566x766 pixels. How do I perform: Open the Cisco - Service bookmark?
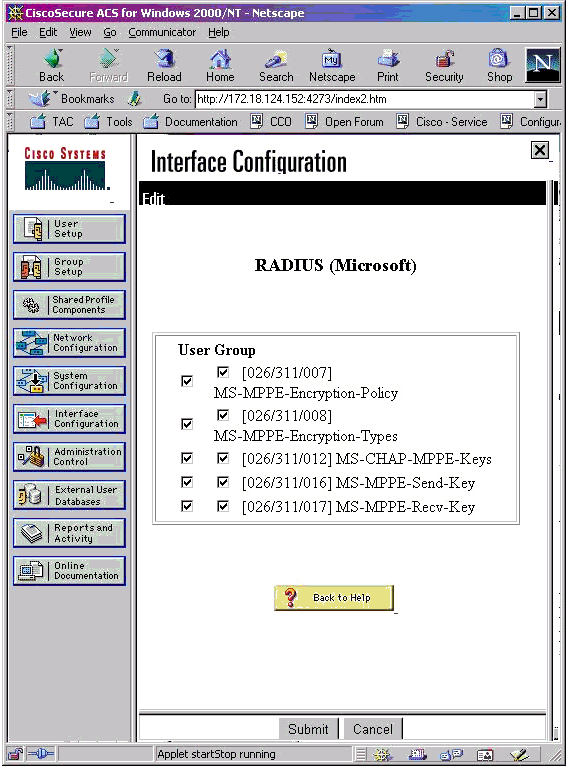pyautogui.click(x=442, y=122)
